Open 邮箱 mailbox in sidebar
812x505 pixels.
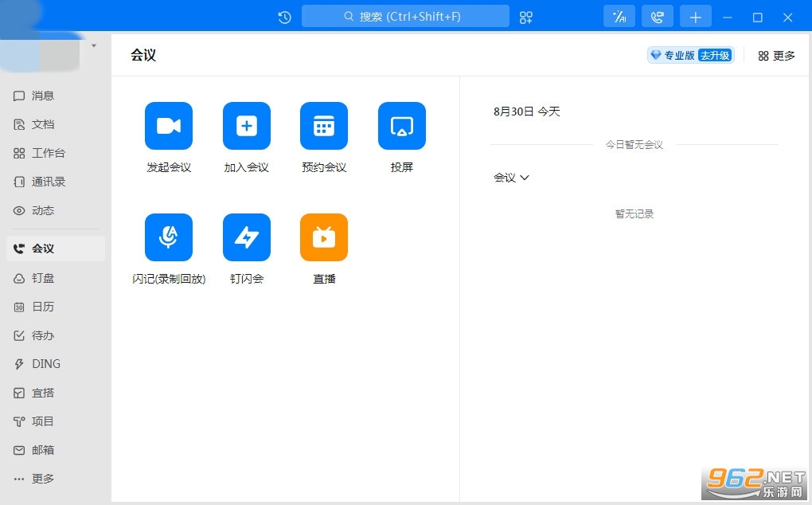tap(56, 450)
